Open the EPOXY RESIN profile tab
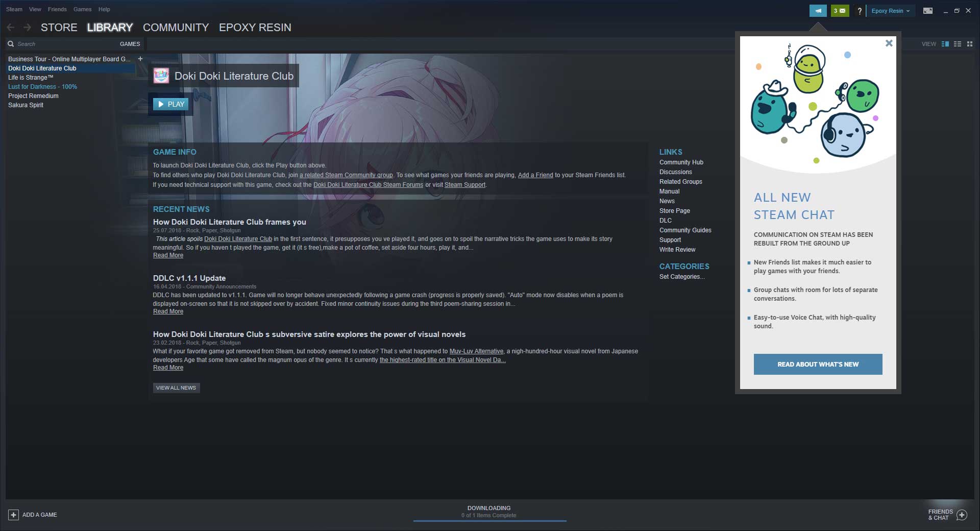The image size is (980, 531). click(x=255, y=28)
